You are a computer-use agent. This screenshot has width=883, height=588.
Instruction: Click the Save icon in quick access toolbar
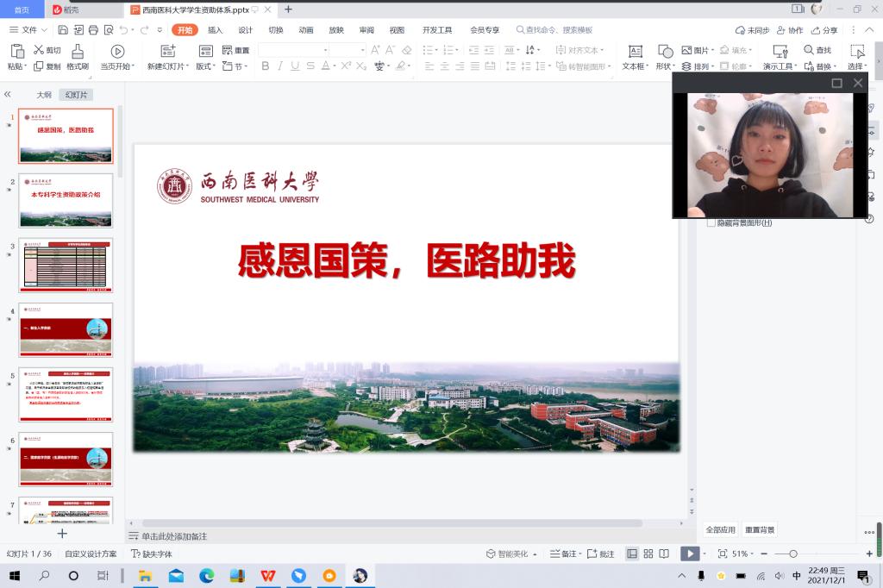pos(61,30)
